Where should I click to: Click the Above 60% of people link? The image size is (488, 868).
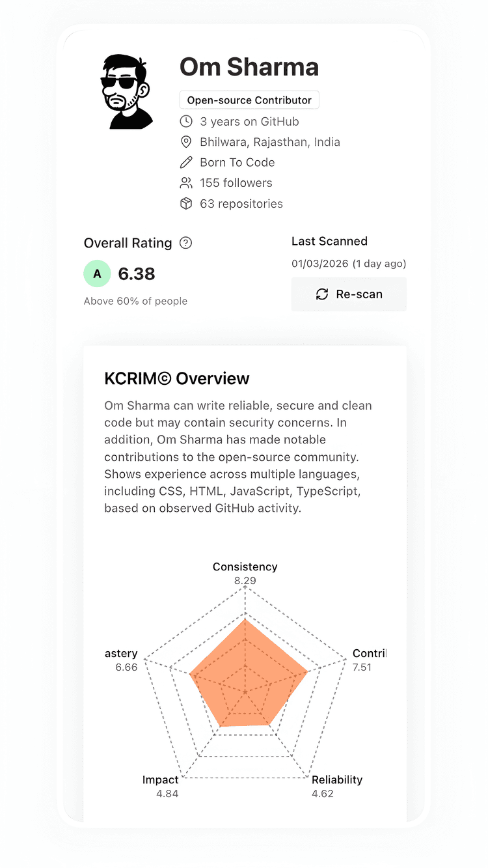click(x=135, y=301)
